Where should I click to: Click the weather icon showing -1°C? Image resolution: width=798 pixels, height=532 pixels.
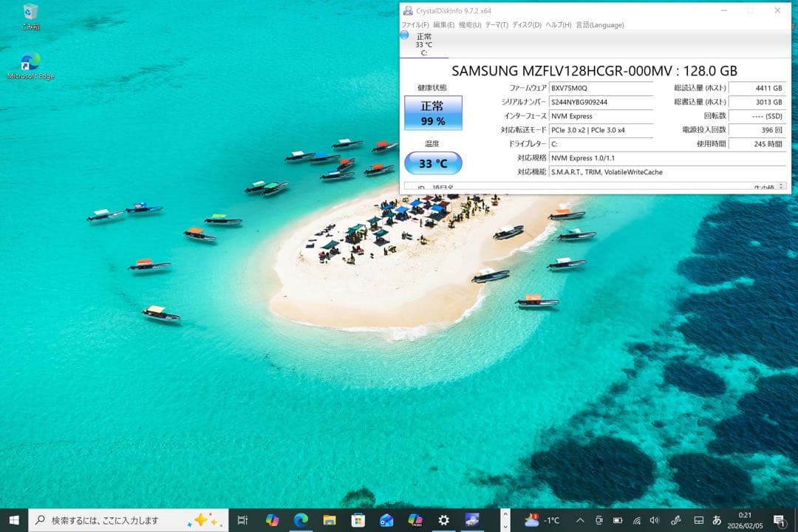536,521
